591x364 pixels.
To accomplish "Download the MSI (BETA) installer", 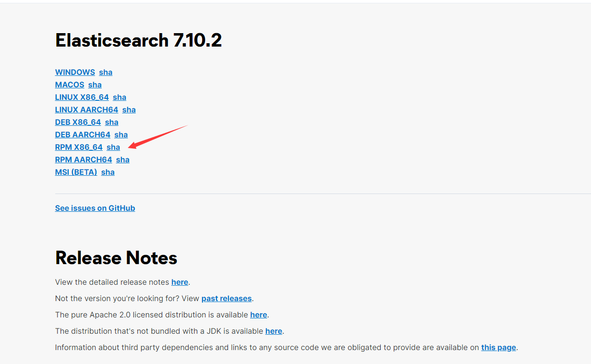I will click(x=76, y=172).
